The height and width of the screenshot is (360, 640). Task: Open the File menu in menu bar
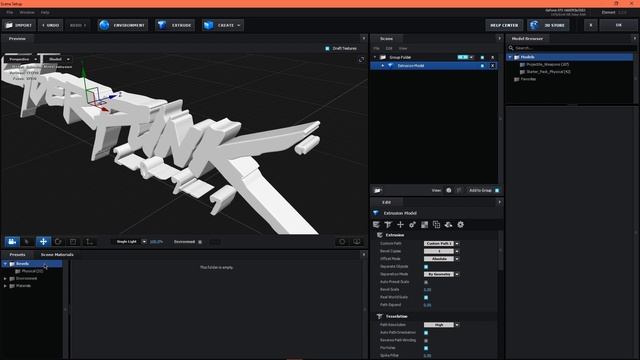[9, 12]
